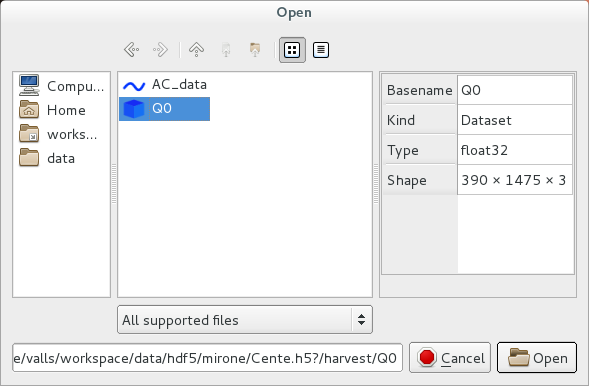Click the Type value float32 cell
589x386 pixels.
pyautogui.click(x=515, y=150)
